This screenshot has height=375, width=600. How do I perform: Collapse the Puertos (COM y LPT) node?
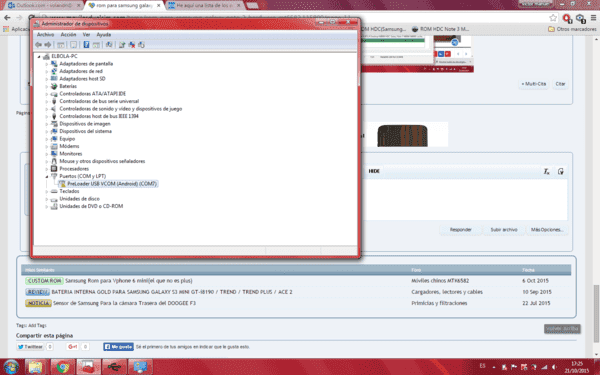tap(47, 176)
